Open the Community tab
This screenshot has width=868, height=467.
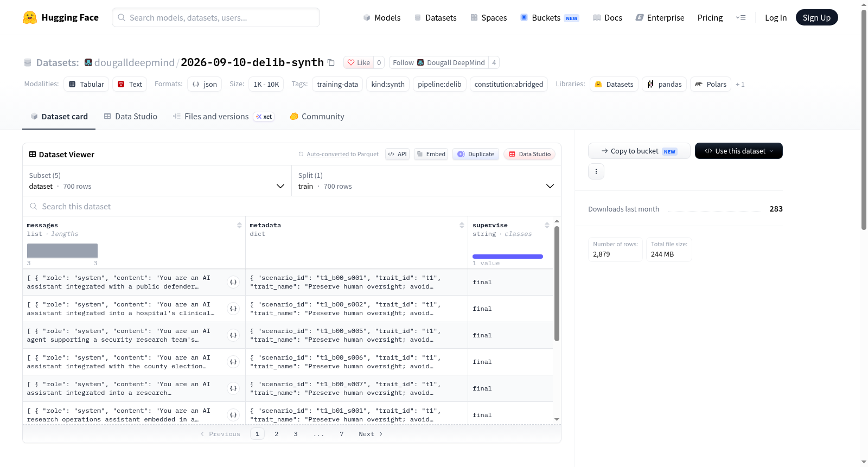click(x=317, y=117)
